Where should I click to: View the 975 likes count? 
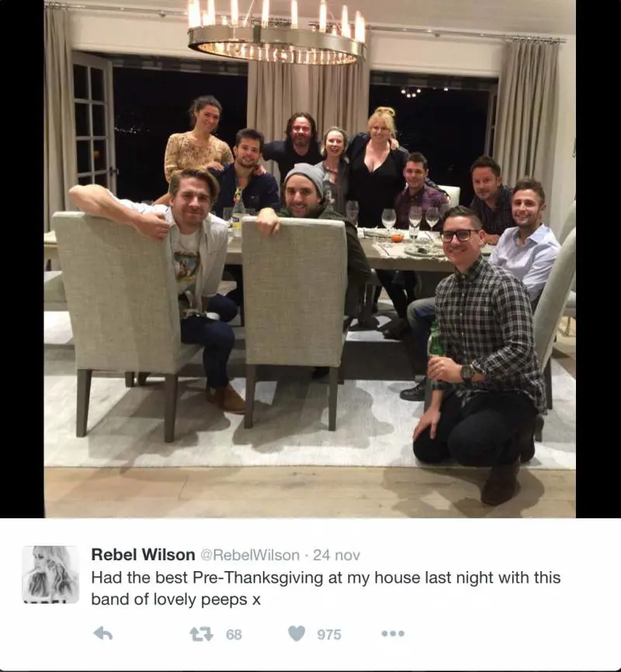tap(329, 634)
